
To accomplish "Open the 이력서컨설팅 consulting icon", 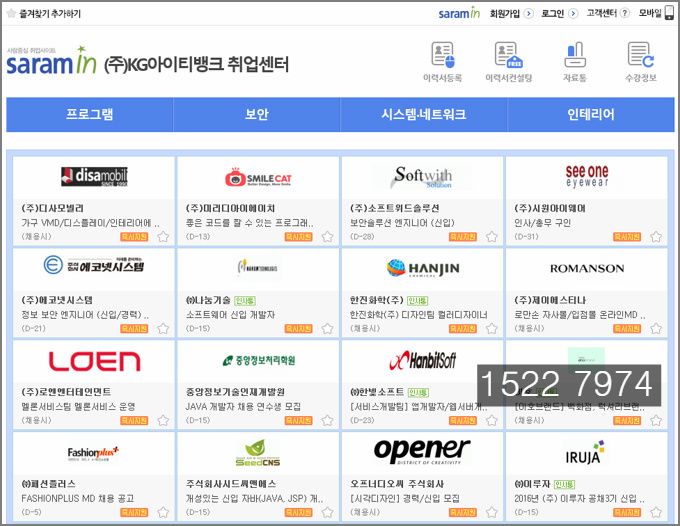I will 508,55.
